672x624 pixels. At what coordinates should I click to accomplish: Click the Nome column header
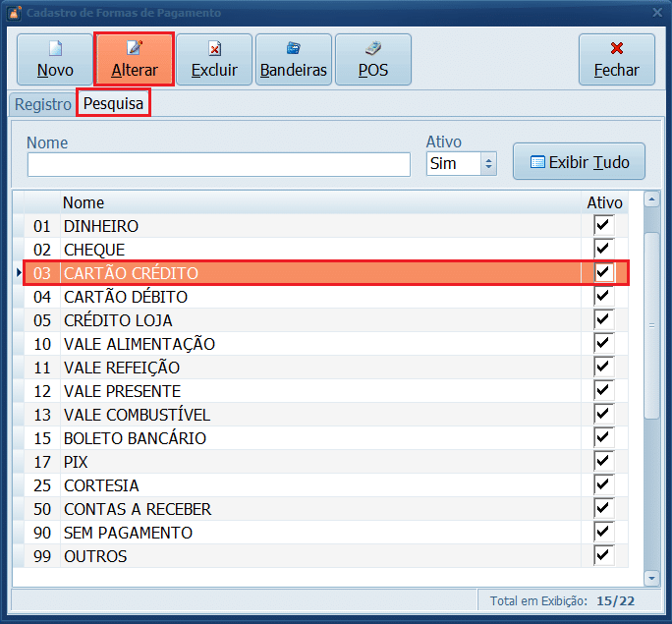click(84, 202)
